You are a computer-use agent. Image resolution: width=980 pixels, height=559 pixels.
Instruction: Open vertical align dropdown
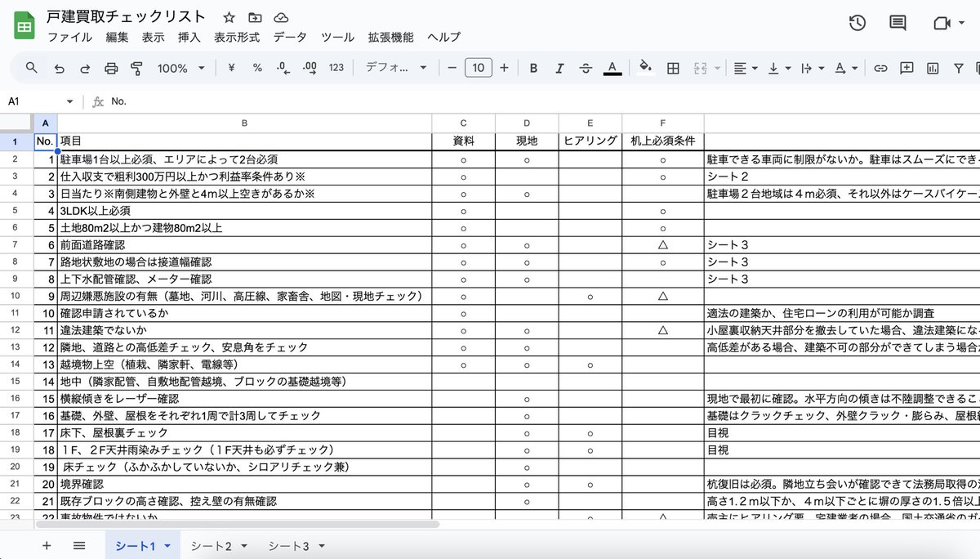[778, 68]
